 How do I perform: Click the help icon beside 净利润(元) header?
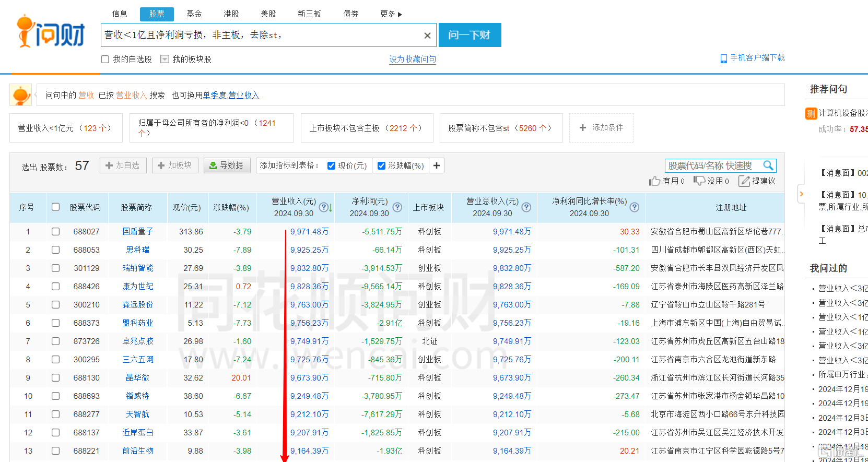point(397,207)
